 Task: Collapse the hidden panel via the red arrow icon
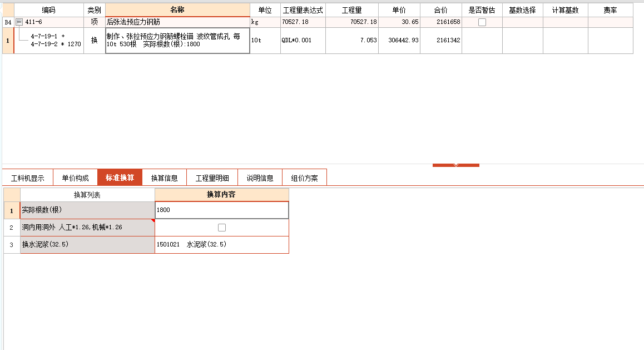(x=455, y=165)
